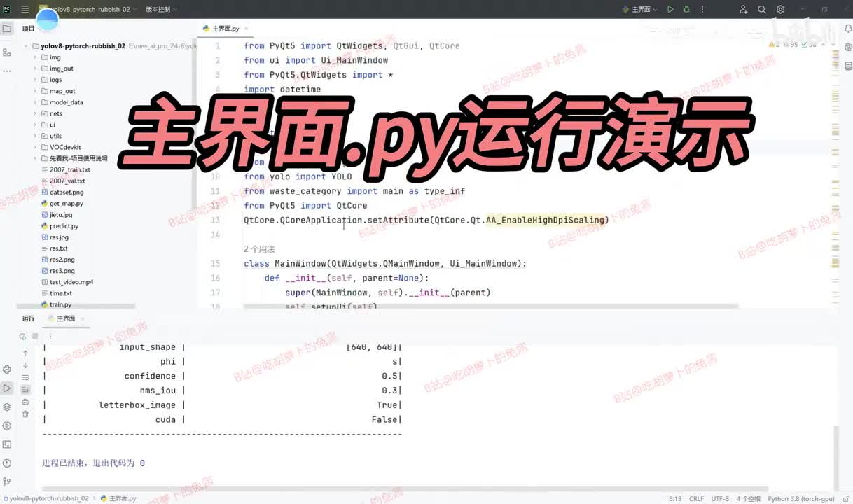Viewport: 853px width, 504px height.
Task: Open Search Everywhere magnifier
Action: click(762, 10)
